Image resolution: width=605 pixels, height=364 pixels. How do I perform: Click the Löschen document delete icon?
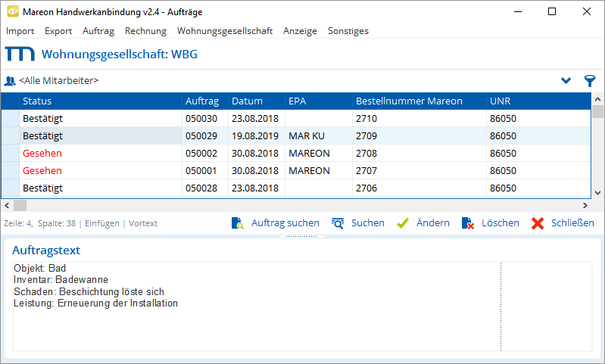(x=468, y=223)
